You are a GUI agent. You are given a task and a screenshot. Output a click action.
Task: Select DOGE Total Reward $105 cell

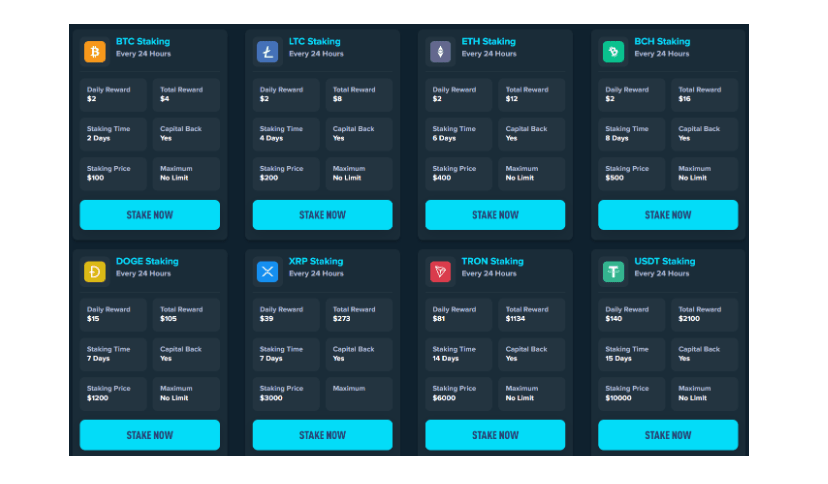point(186,315)
